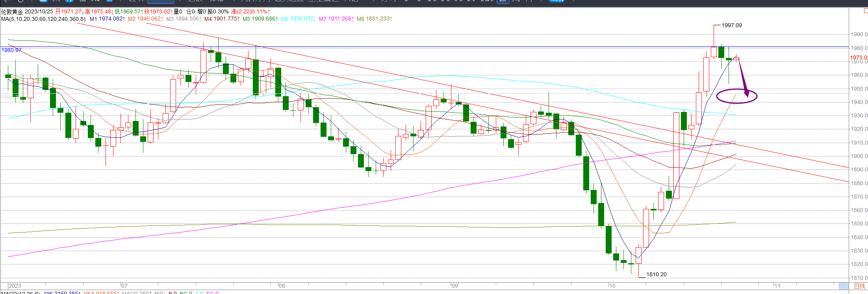The width and height of the screenshot is (868, 294).
Task: Switch period via the 日线 label
Action: pos(859,286)
